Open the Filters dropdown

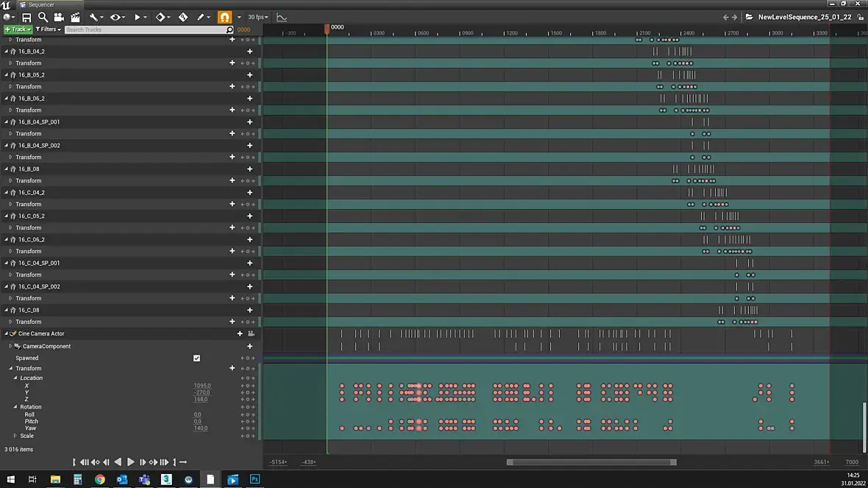click(x=48, y=29)
